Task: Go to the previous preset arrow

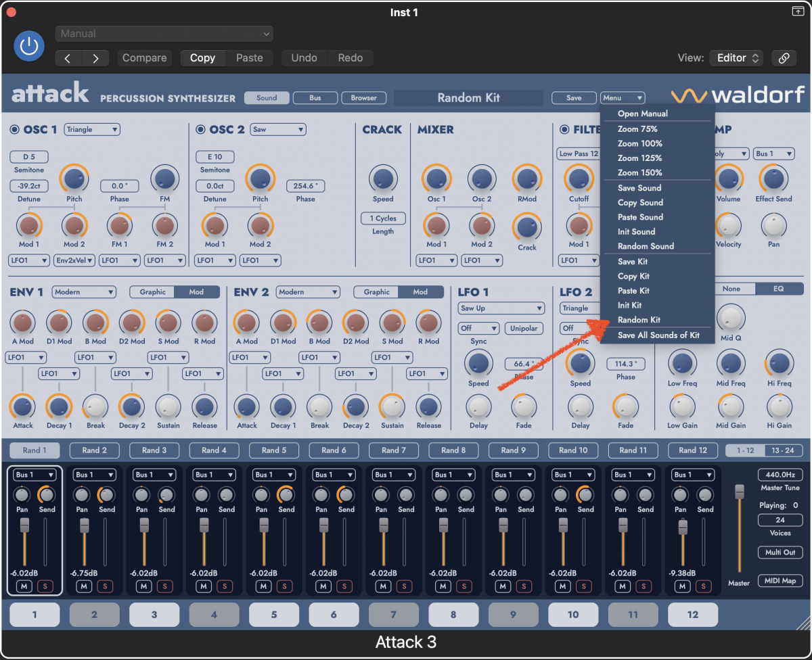Action: point(68,58)
